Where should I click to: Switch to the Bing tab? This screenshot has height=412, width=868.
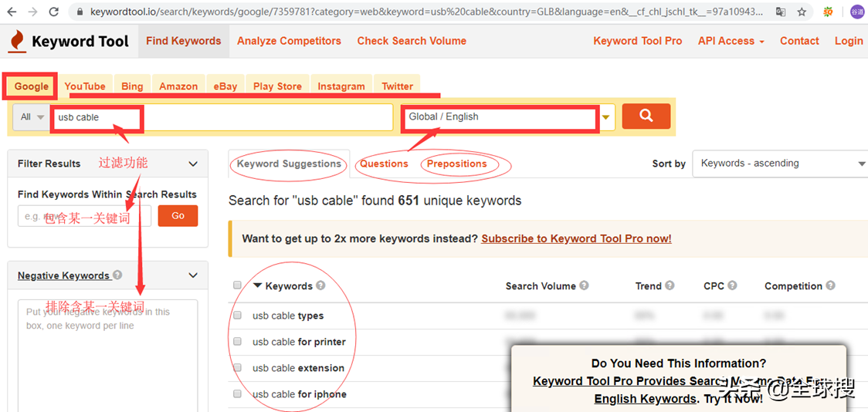point(132,86)
